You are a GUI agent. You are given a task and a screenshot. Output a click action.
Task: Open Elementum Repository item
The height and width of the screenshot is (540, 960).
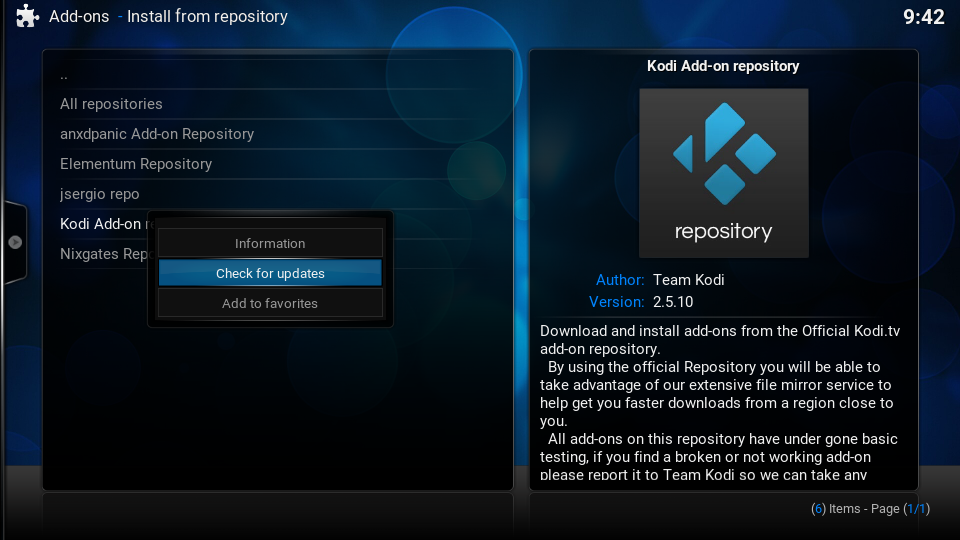click(277, 164)
